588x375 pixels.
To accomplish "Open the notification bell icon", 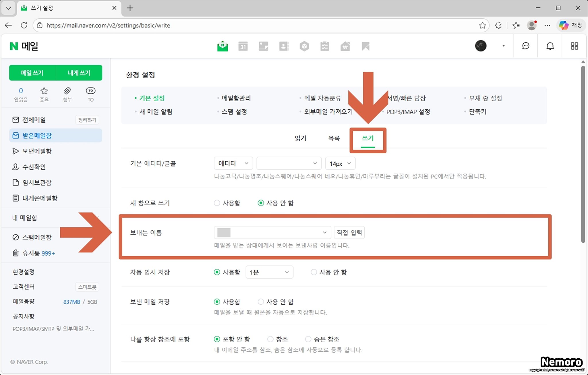I will tap(550, 46).
